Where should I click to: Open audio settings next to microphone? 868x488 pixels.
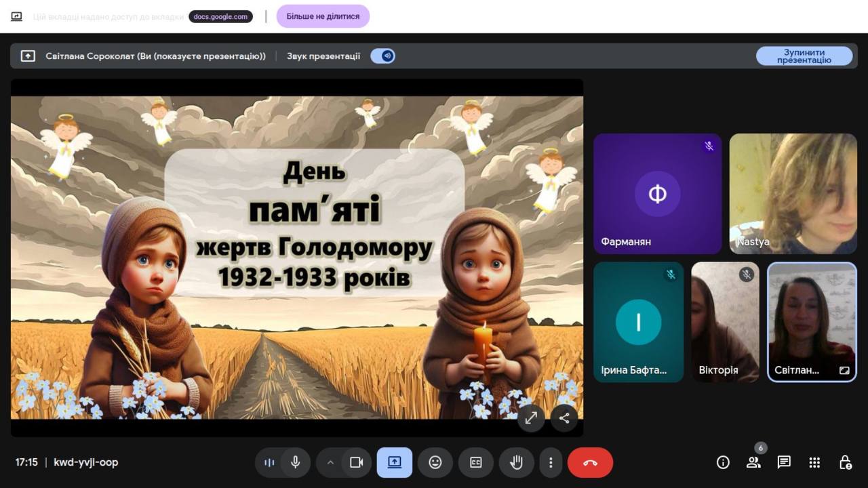(x=269, y=462)
